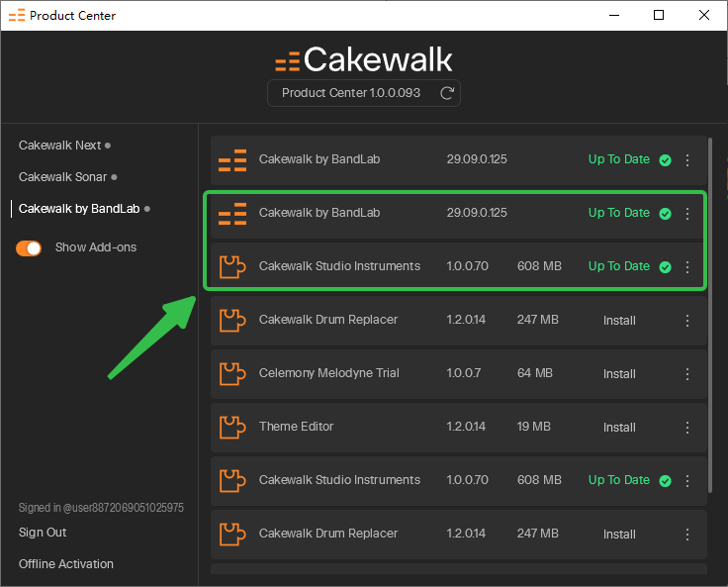Click the add-on list vertical scrollbar

point(710,315)
